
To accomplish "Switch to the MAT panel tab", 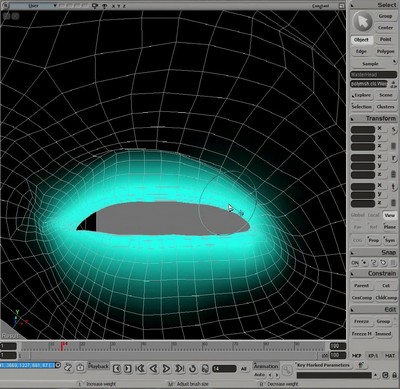I will 390,356.
